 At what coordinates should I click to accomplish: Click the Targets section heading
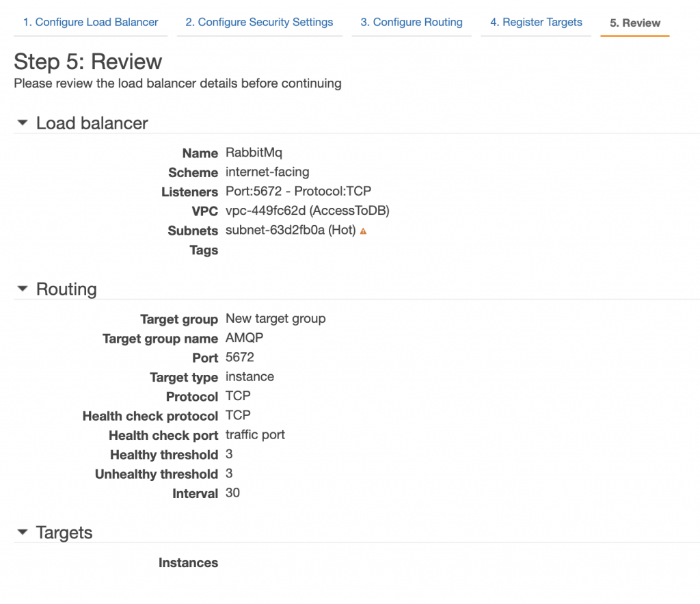pos(64,533)
